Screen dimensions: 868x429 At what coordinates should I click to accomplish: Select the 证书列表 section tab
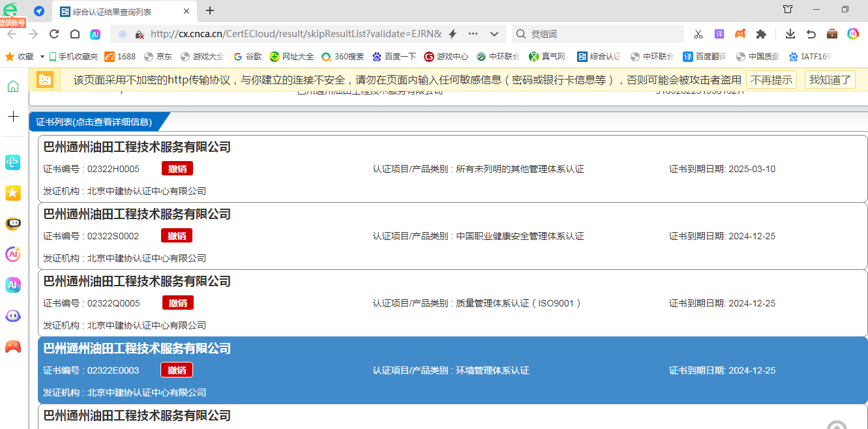click(94, 122)
